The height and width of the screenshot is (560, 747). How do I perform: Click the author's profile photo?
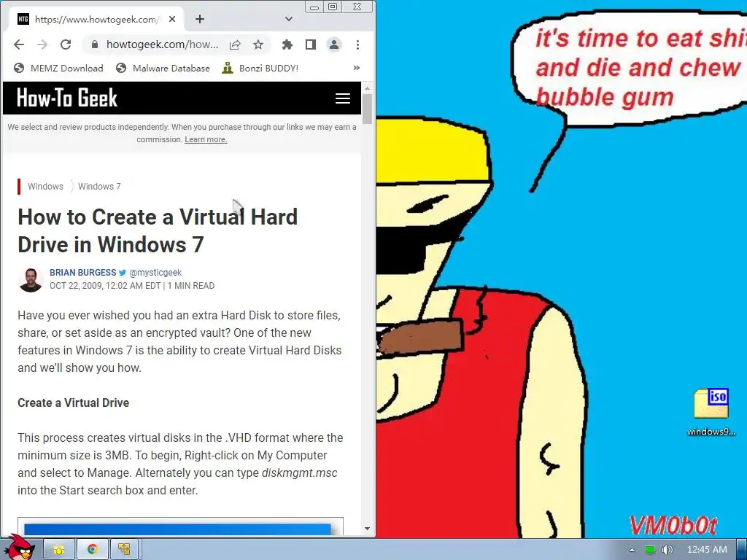tap(31, 279)
